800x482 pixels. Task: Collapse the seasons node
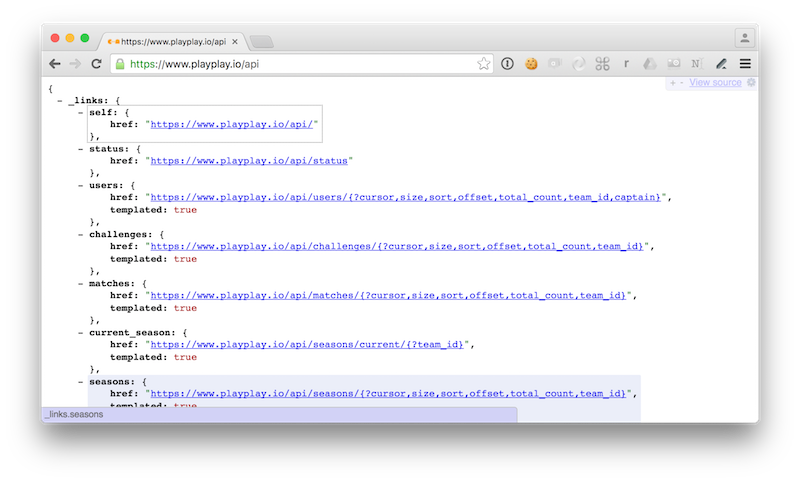81,382
